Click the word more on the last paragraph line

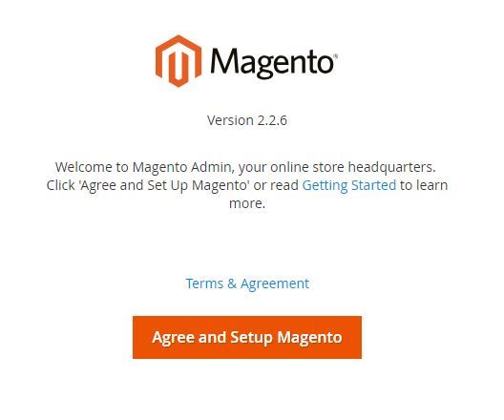(246, 203)
